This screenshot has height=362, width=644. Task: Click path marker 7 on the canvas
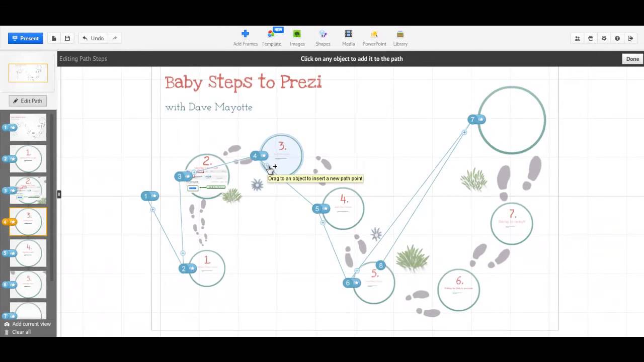(476, 119)
